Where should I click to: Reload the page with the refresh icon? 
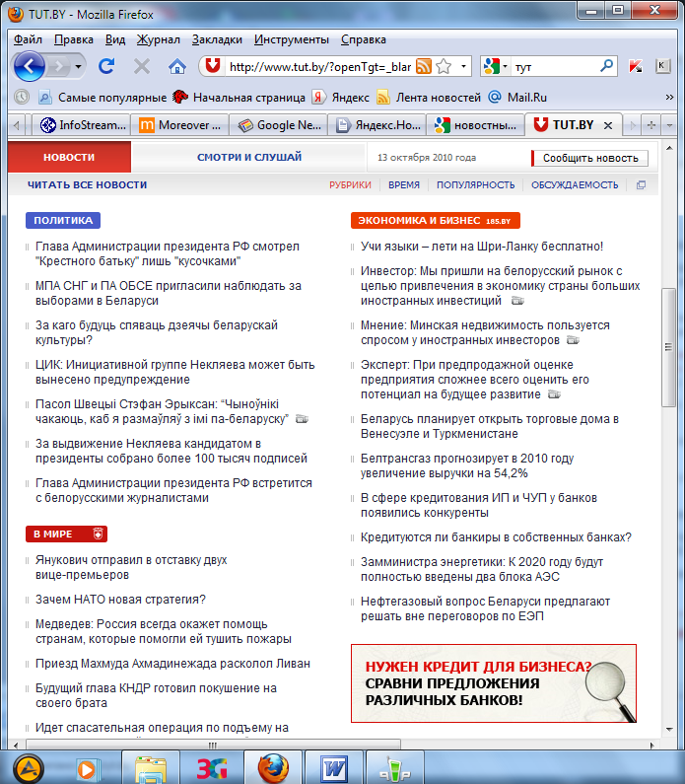point(106,66)
